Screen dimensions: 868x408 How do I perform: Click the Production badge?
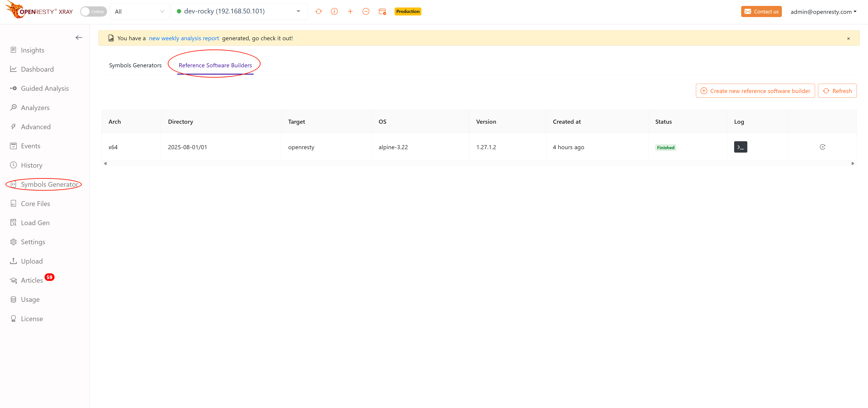(408, 11)
